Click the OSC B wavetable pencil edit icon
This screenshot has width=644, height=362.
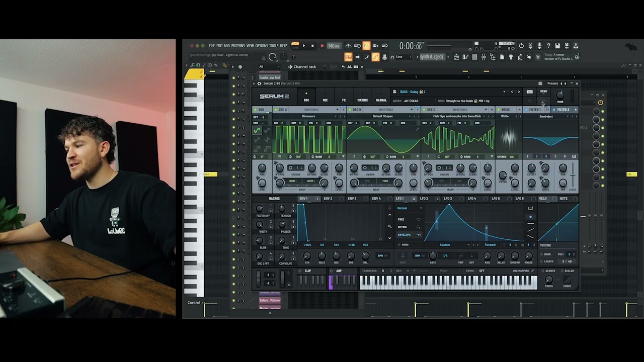(x=417, y=129)
